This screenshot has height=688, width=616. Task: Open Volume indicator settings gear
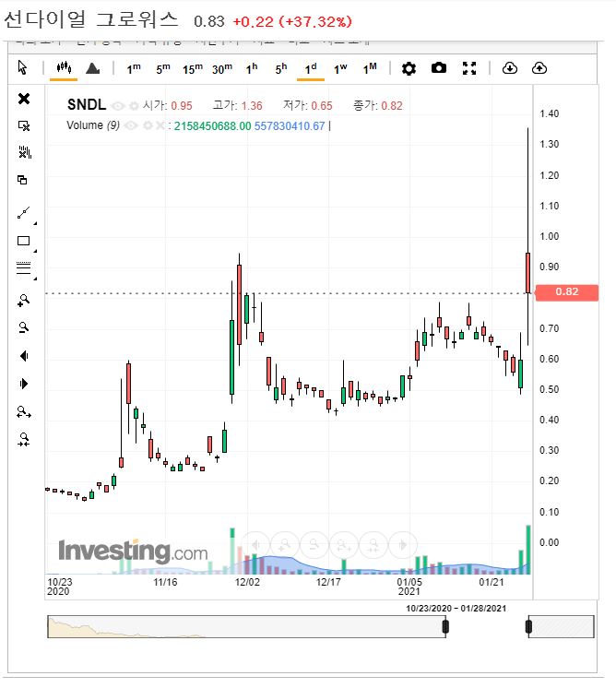point(148,126)
